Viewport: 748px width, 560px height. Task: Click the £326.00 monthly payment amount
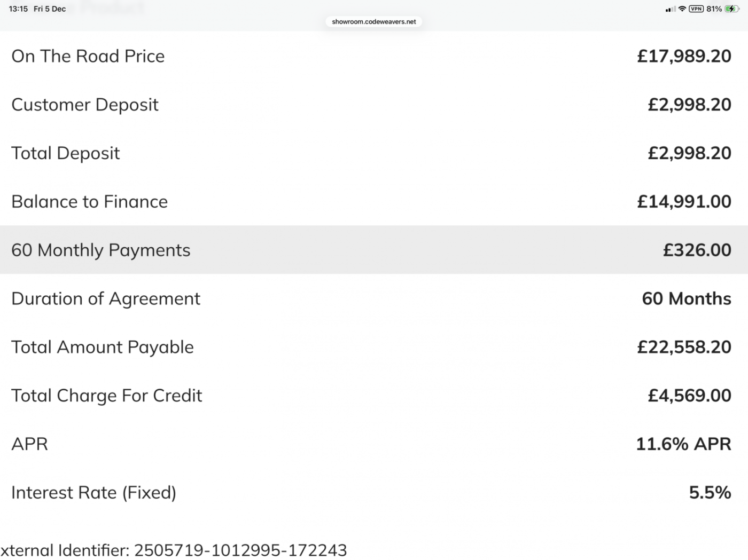697,250
